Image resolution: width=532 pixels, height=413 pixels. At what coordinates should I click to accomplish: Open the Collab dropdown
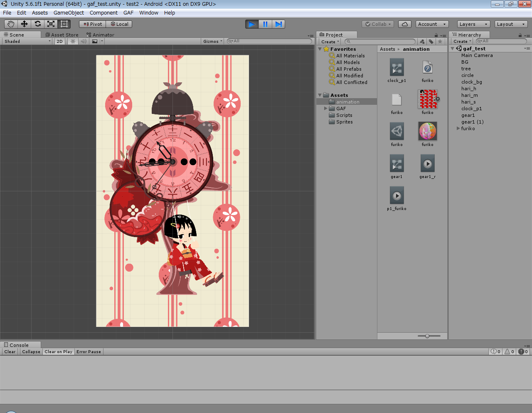[x=378, y=24]
